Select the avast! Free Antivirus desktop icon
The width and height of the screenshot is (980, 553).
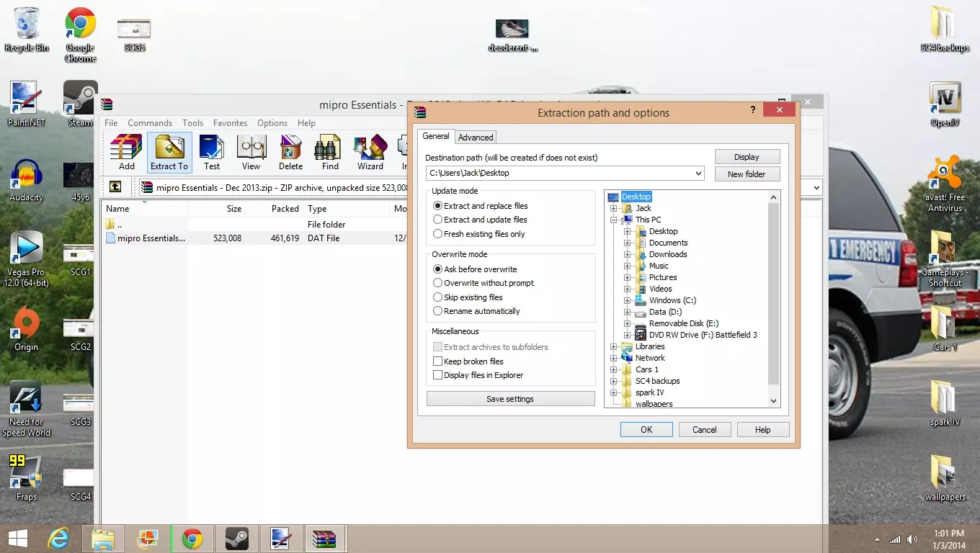pyautogui.click(x=945, y=184)
